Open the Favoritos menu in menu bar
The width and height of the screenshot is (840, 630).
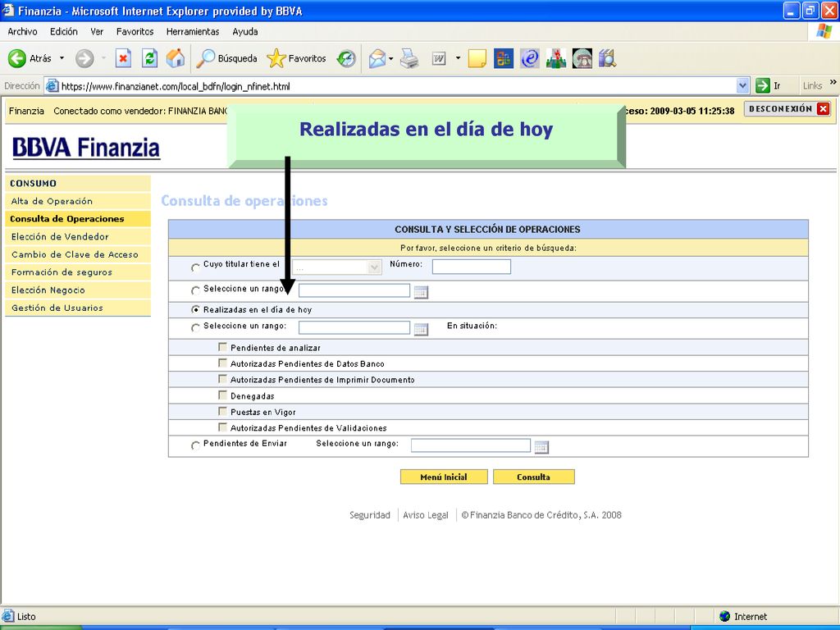coord(135,32)
